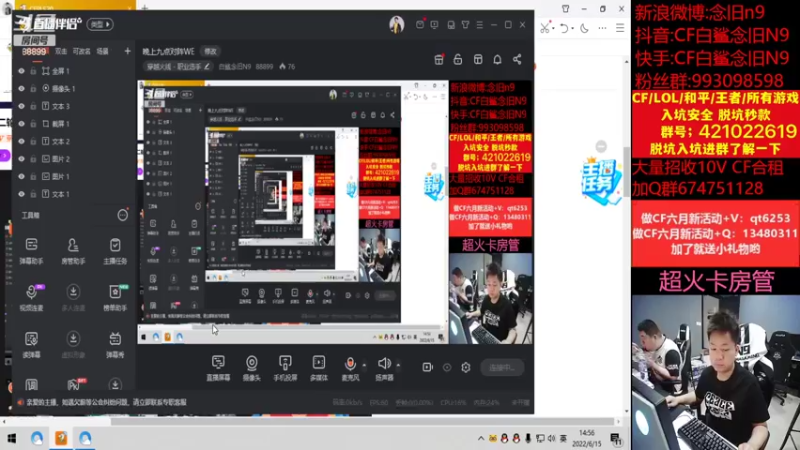This screenshot has width=800, height=450.
Task: Open the PK tool icon
Action: (73, 385)
